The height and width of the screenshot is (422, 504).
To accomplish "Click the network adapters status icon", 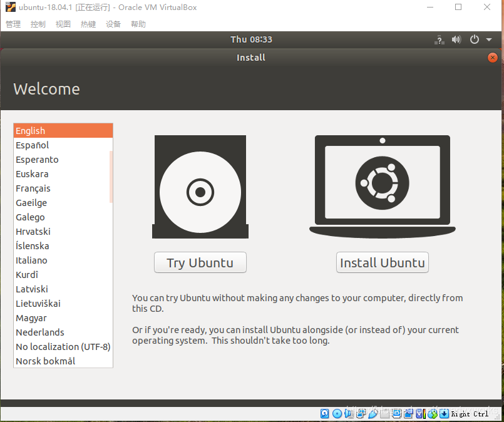I will [x=361, y=413].
